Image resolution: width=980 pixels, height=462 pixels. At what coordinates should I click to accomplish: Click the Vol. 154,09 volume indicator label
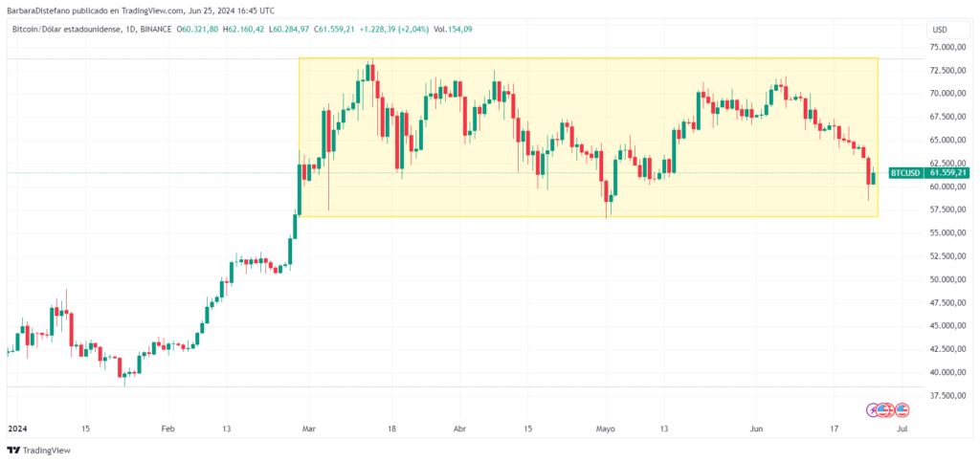coord(453,30)
